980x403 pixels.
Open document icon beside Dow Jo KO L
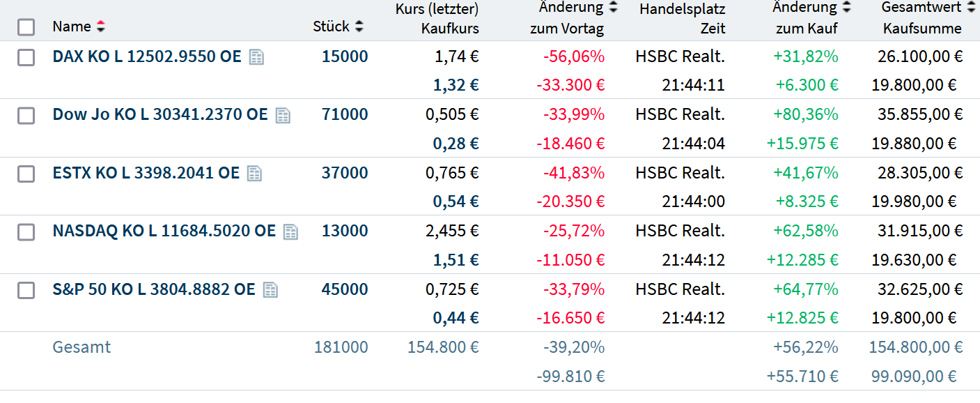pyautogui.click(x=282, y=115)
